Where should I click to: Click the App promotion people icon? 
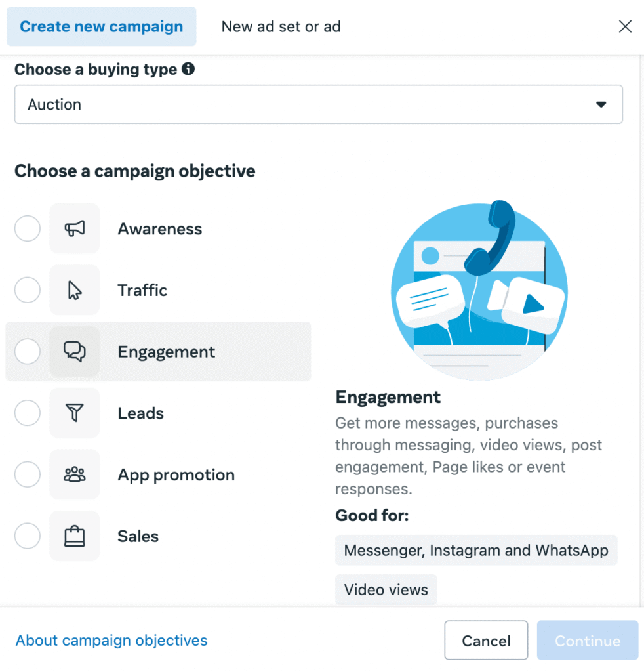pyautogui.click(x=75, y=474)
